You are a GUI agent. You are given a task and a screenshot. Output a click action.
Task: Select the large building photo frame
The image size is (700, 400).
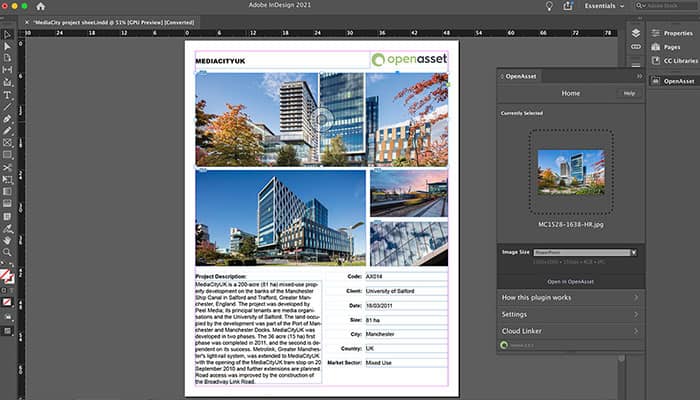[280, 218]
